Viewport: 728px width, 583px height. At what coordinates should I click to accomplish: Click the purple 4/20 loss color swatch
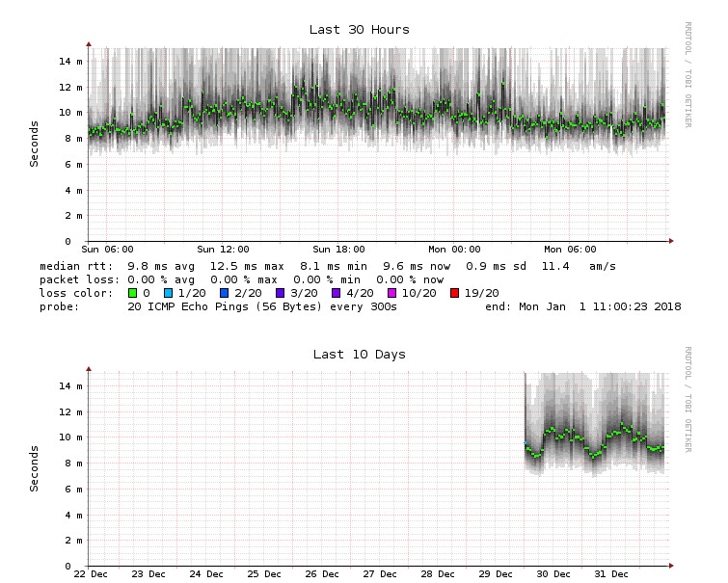(337, 293)
